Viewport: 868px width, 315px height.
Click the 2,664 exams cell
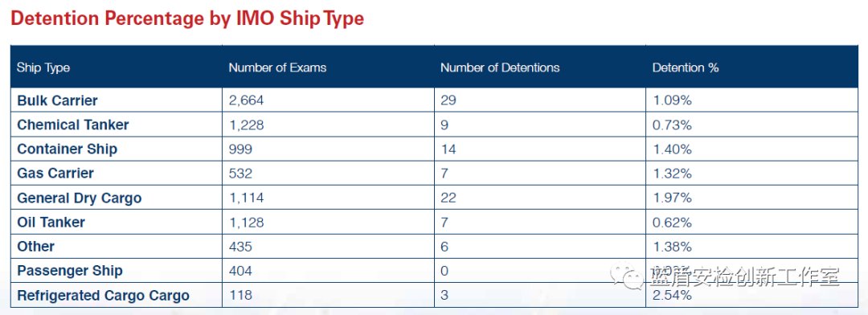coord(328,100)
